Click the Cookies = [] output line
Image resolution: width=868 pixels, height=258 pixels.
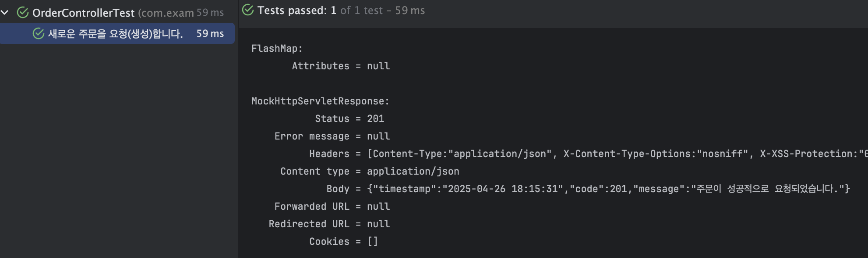click(343, 241)
